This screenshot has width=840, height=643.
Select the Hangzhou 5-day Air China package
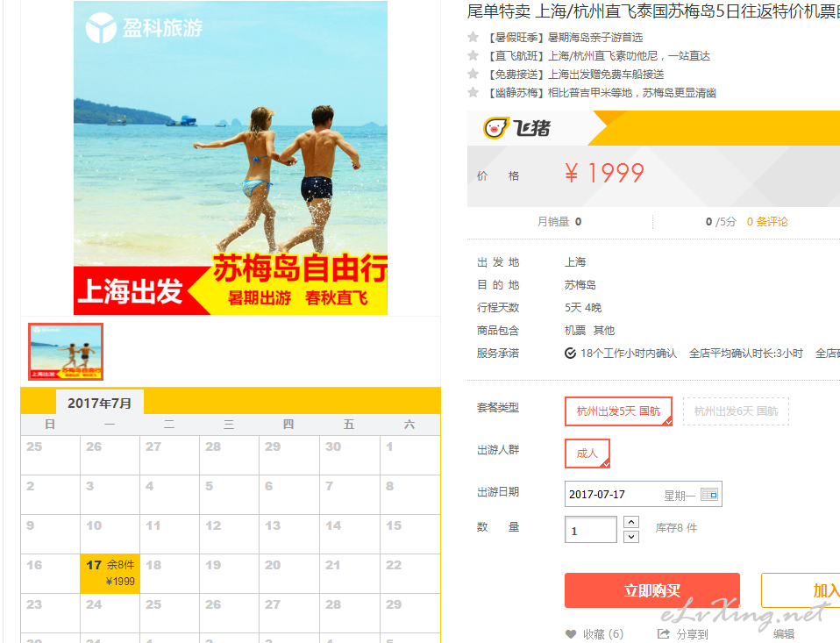point(618,411)
